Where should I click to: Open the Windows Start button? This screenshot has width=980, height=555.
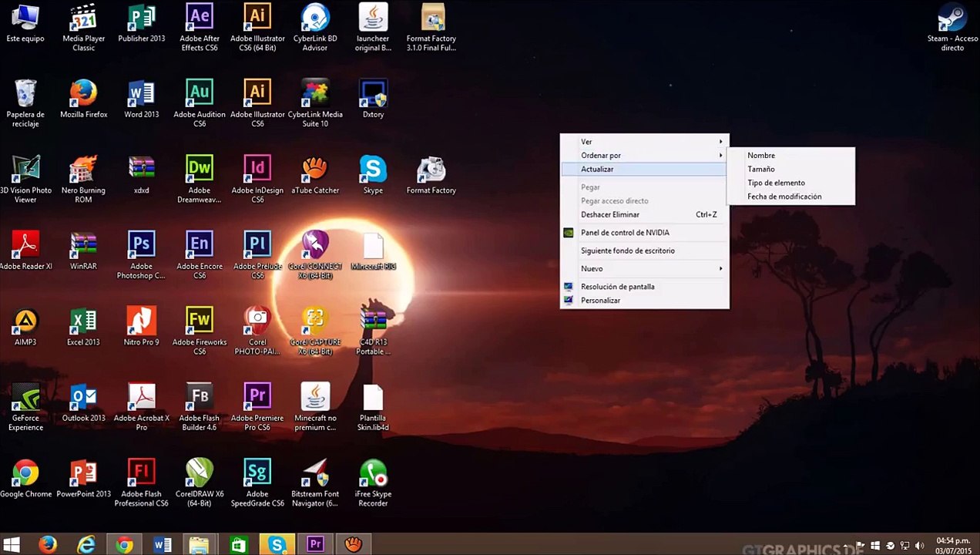click(x=12, y=546)
